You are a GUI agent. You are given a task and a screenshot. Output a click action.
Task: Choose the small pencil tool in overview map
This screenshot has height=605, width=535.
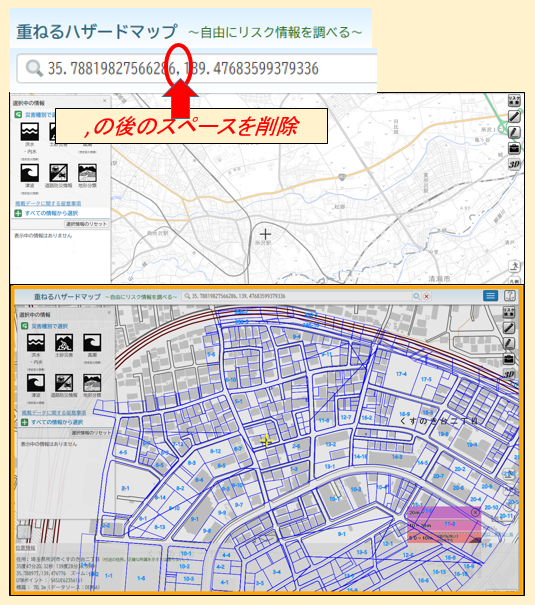[514, 132]
